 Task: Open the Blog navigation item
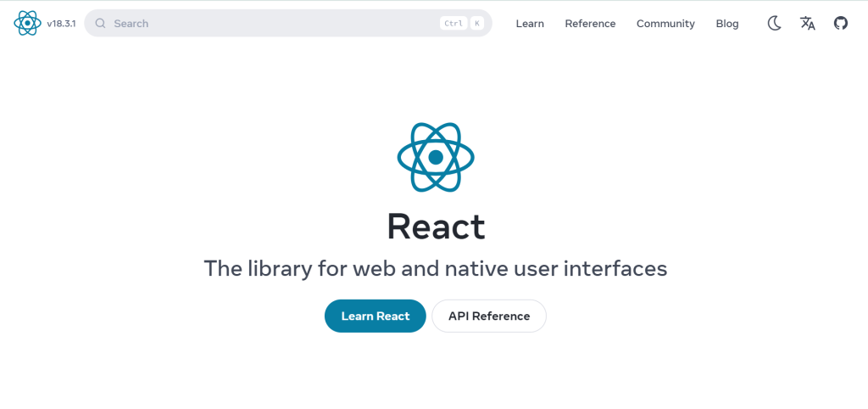726,23
